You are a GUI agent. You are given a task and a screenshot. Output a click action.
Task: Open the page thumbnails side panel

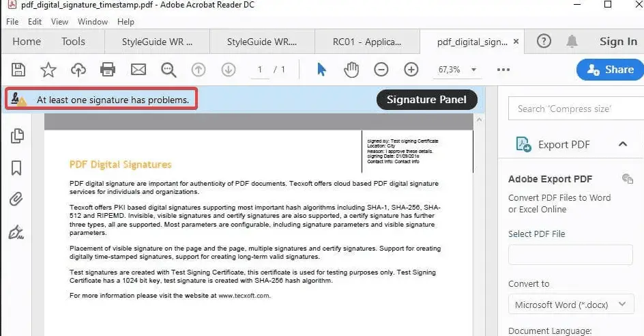click(17, 136)
